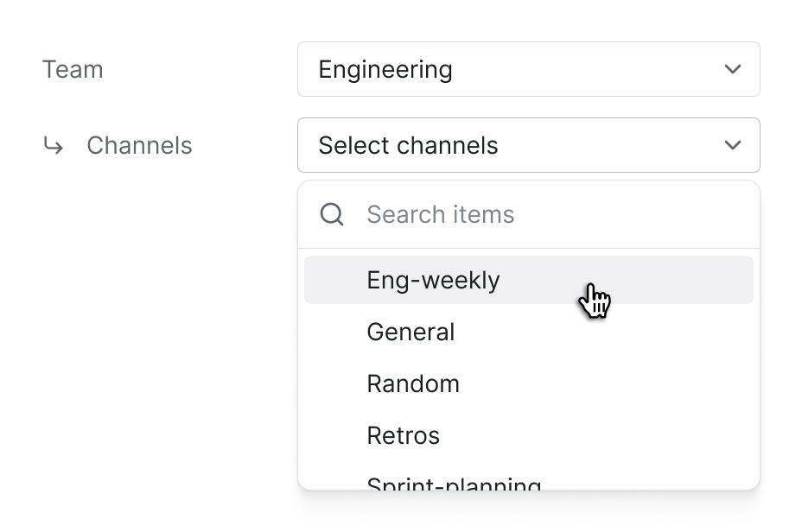Choose the Sprint-planning channel option
Viewport: 802px width, 532px height.
click(x=454, y=483)
